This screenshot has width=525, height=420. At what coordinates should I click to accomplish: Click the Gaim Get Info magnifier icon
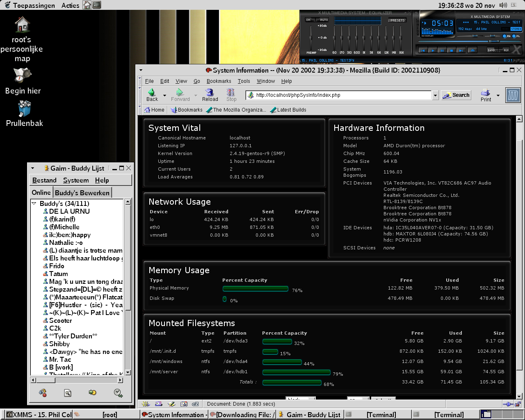(68, 393)
